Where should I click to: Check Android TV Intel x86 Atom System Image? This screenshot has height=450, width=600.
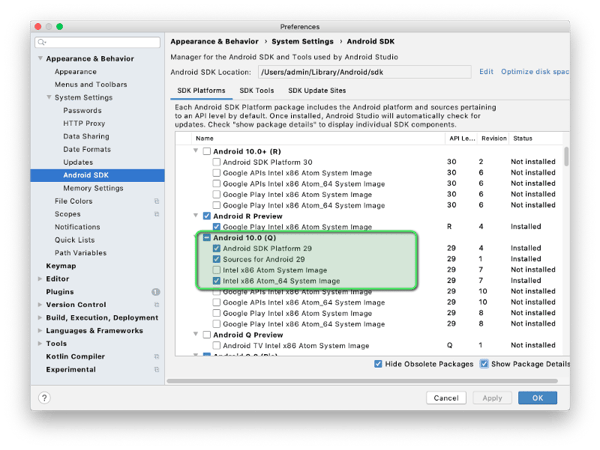click(217, 346)
